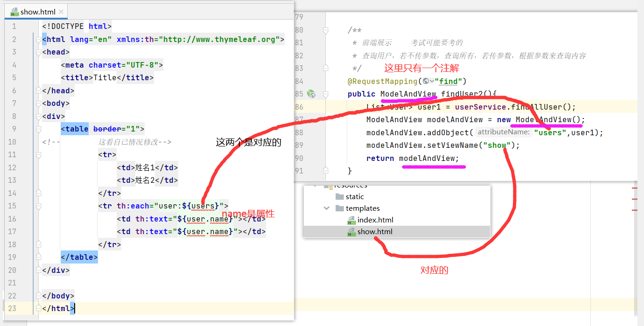Fold the Javadoc comment at line 80
Image resolution: width=644 pixels, height=326 pixels.
(326, 30)
